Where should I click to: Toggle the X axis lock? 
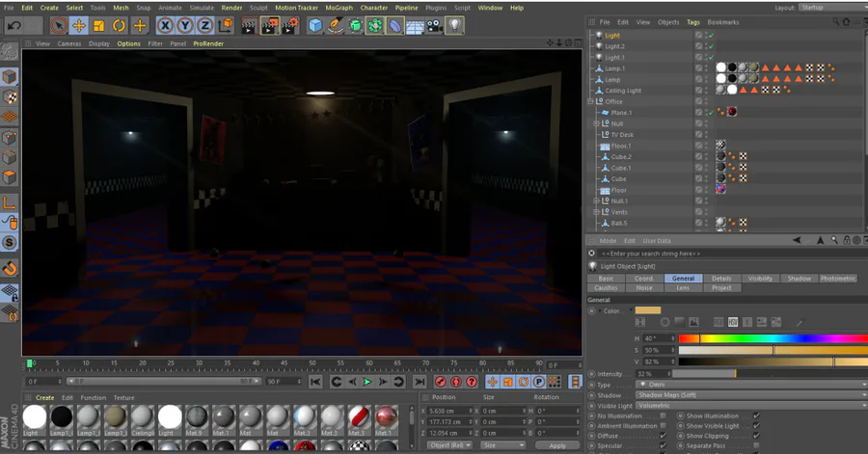[x=164, y=25]
